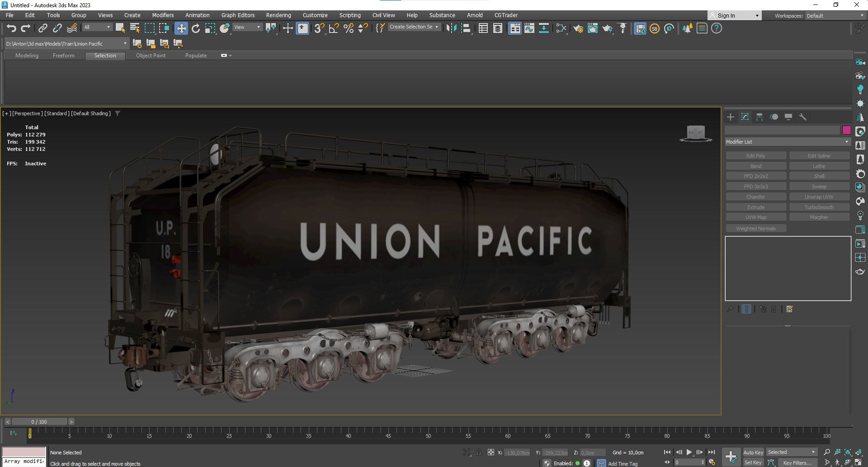Open Render Setup teapot icon

click(x=578, y=28)
